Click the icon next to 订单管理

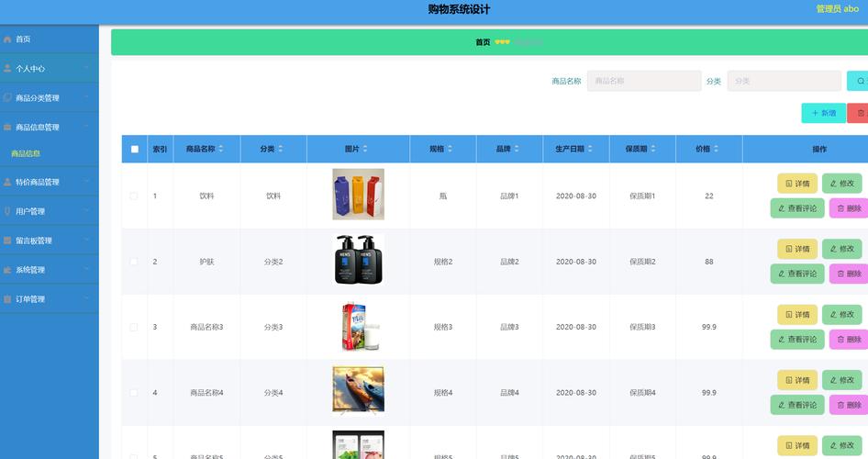(x=7, y=299)
